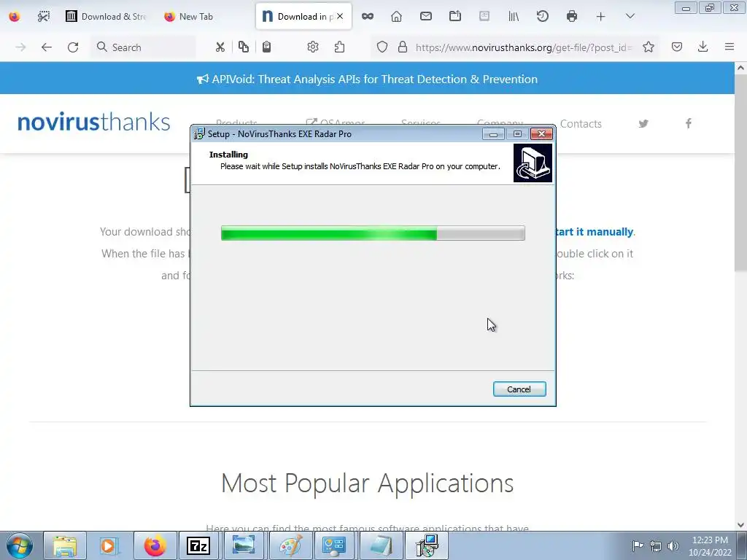The width and height of the screenshot is (747, 560).
Task: Click the green installation progress bar
Action: click(373, 233)
